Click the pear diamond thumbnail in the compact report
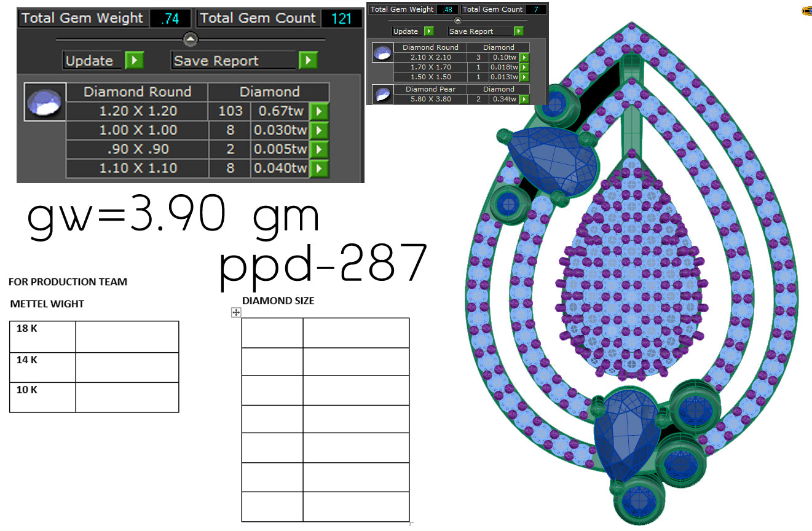812x531 pixels. [x=382, y=94]
